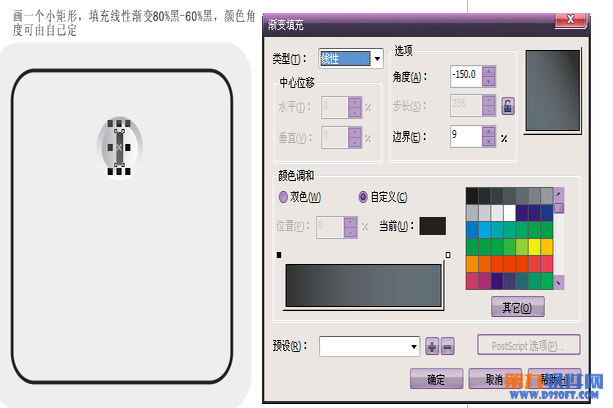Click the 位置 position input field
Screen dimensions: 613x408
[330, 227]
